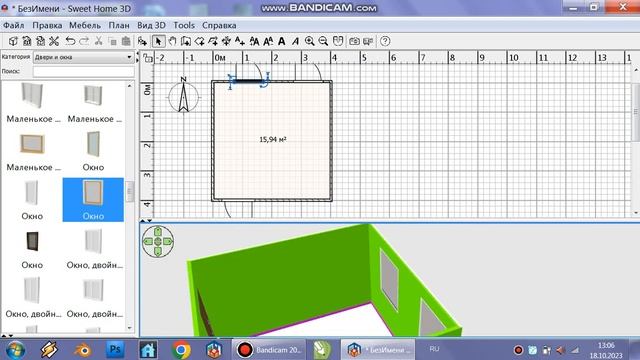This screenshot has width=640, height=360.
Task: Click the lock icon at plan ruler corner
Action: click(147, 58)
